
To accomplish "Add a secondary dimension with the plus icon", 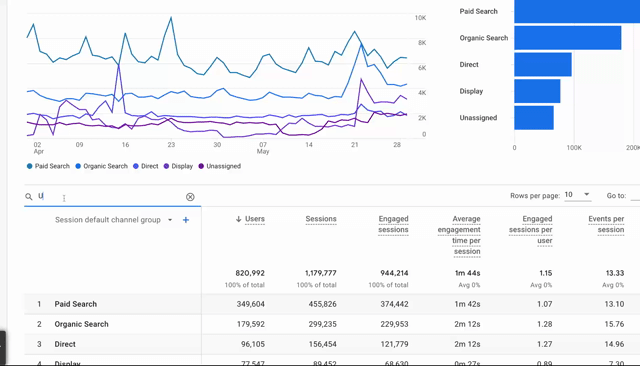I will point(186,220).
